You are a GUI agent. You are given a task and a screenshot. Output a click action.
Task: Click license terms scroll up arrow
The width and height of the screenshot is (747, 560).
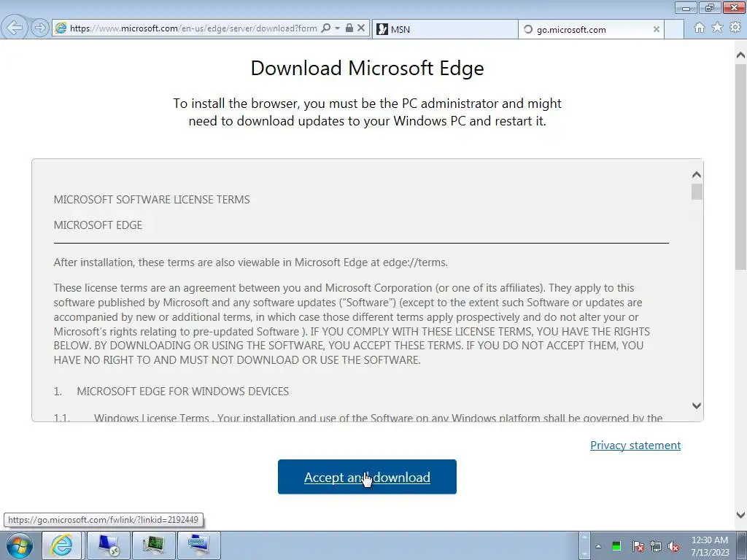697,175
